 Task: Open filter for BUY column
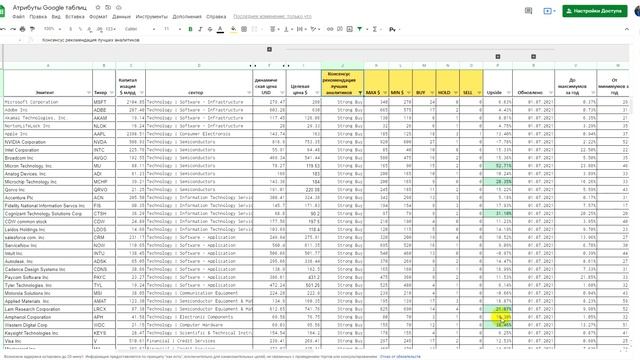click(432, 93)
